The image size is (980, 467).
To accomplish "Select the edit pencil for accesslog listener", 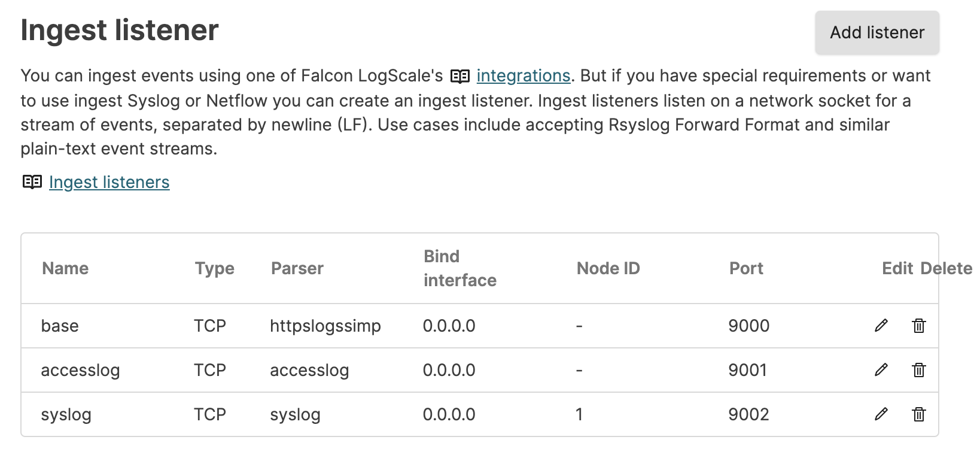I will 880,370.
